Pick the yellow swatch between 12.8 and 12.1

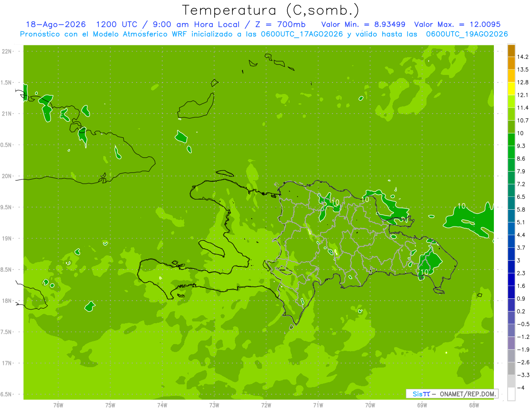click(511, 89)
